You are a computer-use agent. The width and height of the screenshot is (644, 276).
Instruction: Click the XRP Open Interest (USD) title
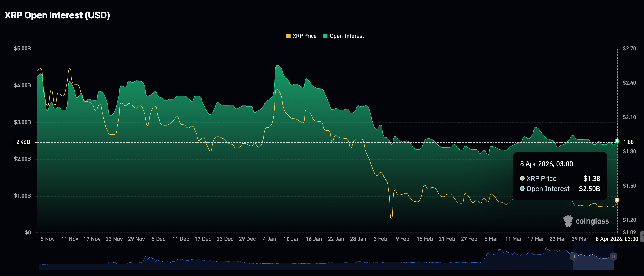click(57, 15)
